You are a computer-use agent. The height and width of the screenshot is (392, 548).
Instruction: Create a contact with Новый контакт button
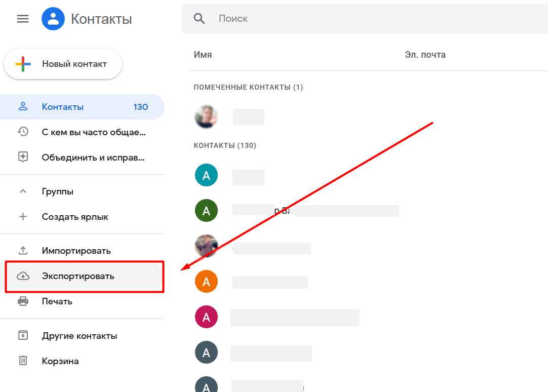[63, 64]
